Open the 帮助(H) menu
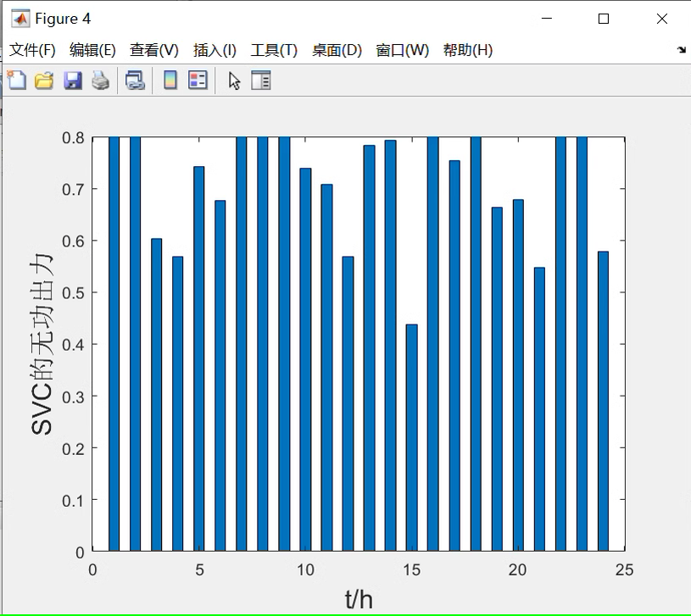The height and width of the screenshot is (616, 691). tap(468, 50)
